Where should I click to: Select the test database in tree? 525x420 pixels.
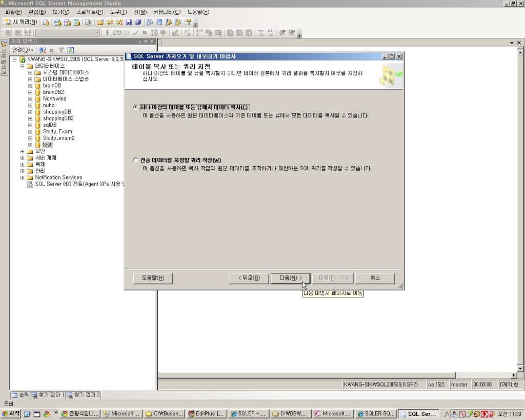pyautogui.click(x=47, y=145)
